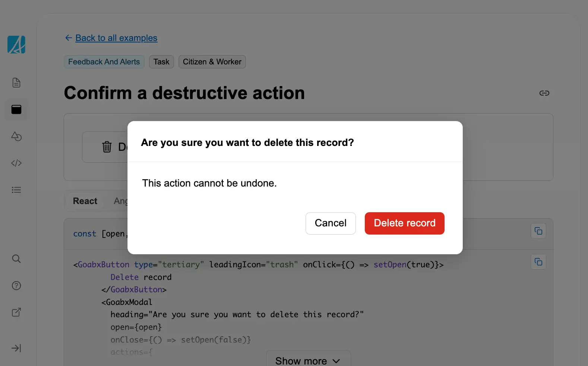588x366 pixels.
Task: Open the code brackets icon in sidebar
Action: coord(16,163)
